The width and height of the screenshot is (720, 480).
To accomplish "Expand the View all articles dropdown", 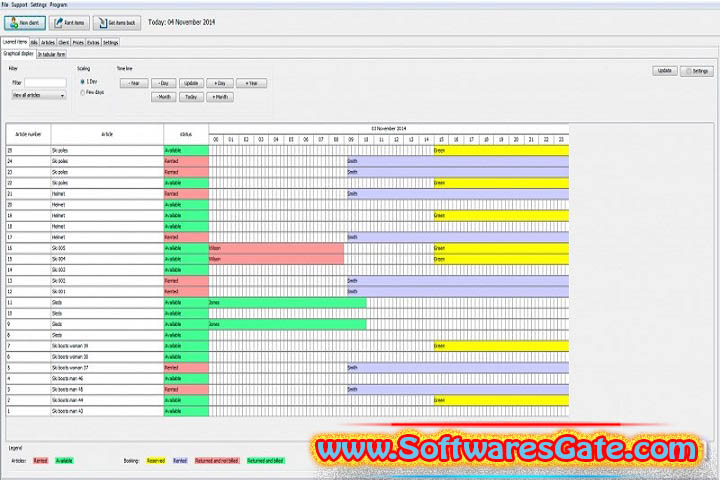I will pyautogui.click(x=39, y=95).
